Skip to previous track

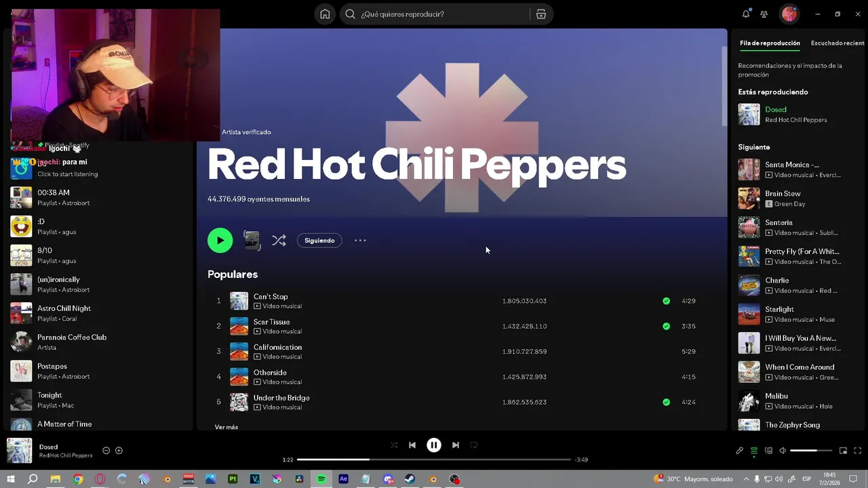point(412,445)
